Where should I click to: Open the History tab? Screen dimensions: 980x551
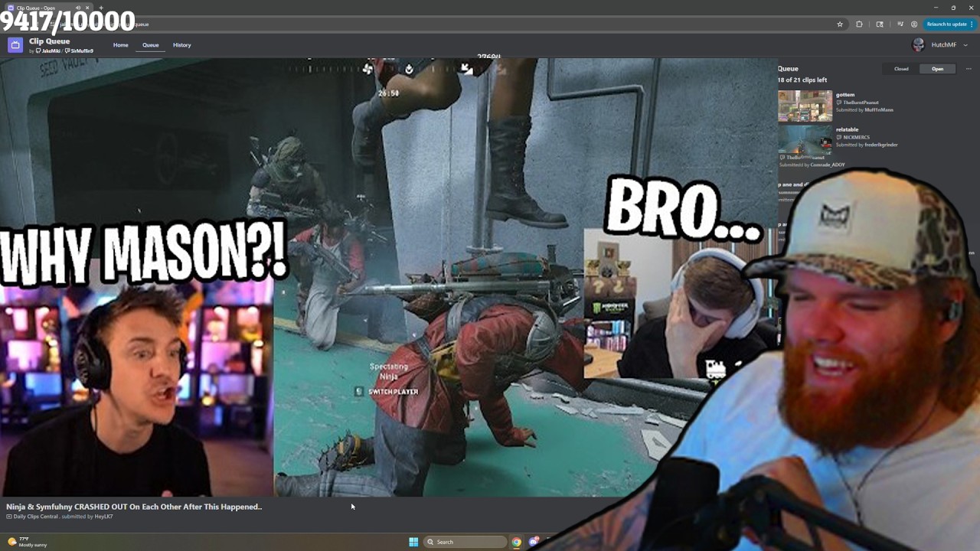(x=182, y=45)
